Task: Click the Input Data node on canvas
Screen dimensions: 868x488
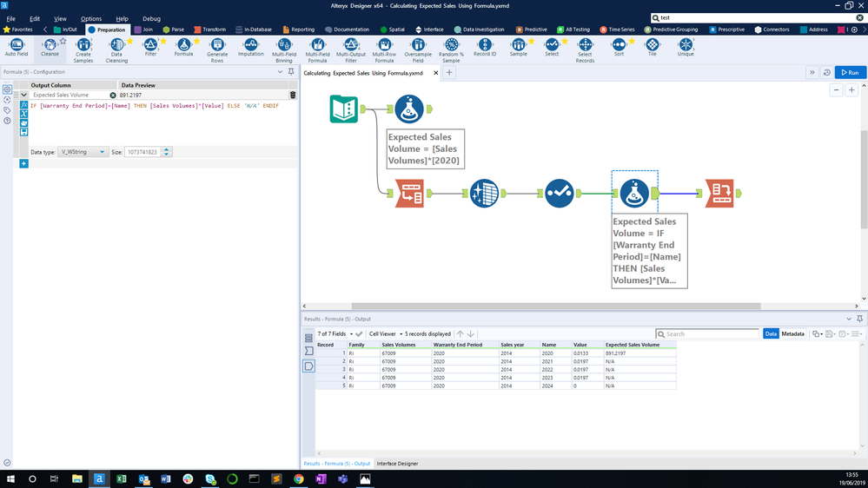Action: [x=344, y=109]
